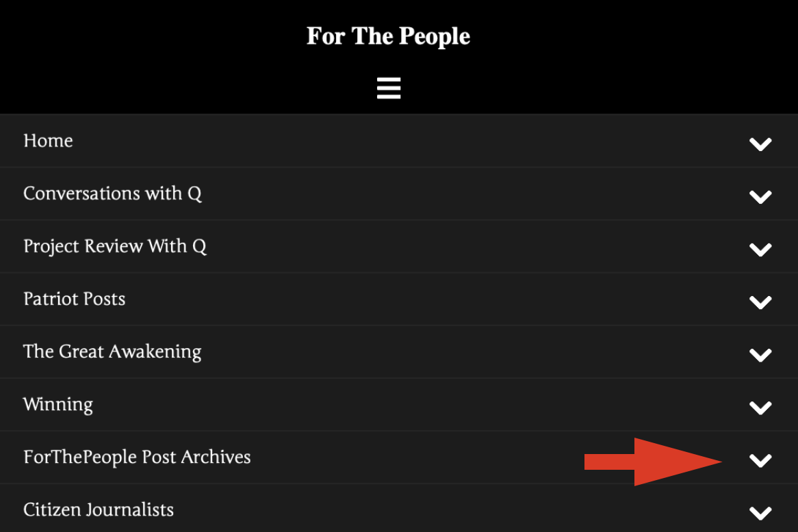
Task: Open the Home menu item
Action: [48, 141]
